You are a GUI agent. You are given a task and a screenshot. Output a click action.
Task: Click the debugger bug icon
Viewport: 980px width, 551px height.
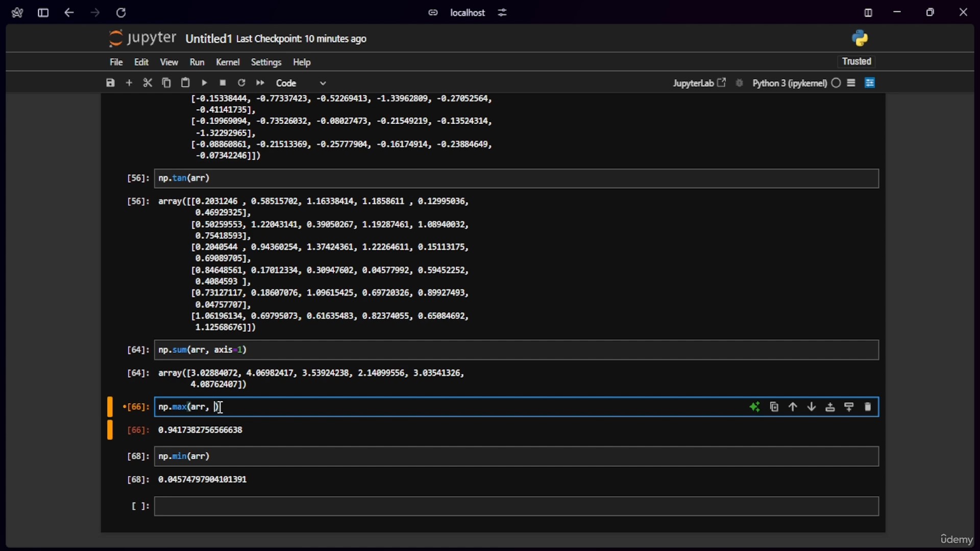point(740,83)
